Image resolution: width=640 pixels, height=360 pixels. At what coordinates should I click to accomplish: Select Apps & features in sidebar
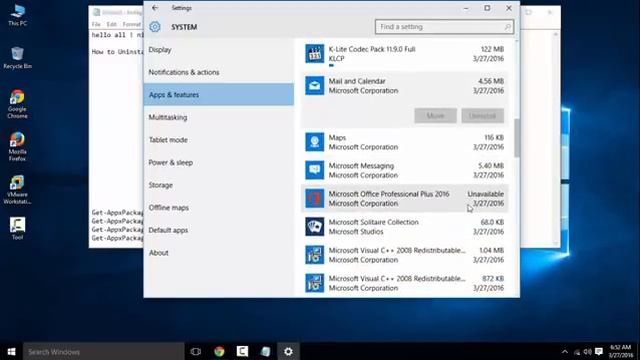point(219,95)
